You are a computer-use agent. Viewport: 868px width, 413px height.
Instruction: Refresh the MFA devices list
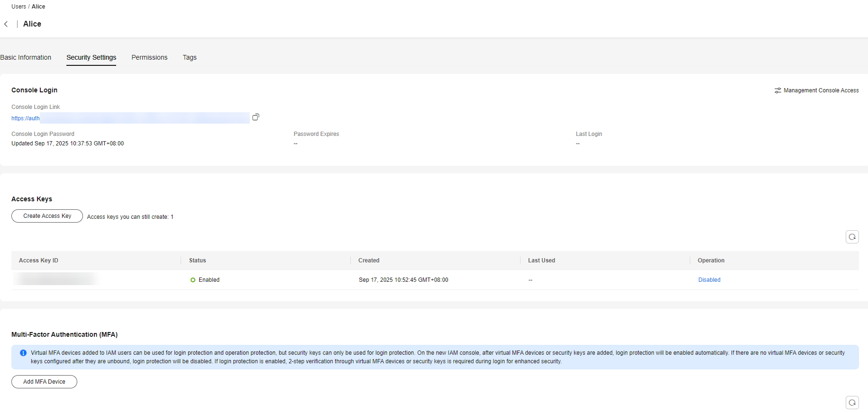(x=852, y=403)
